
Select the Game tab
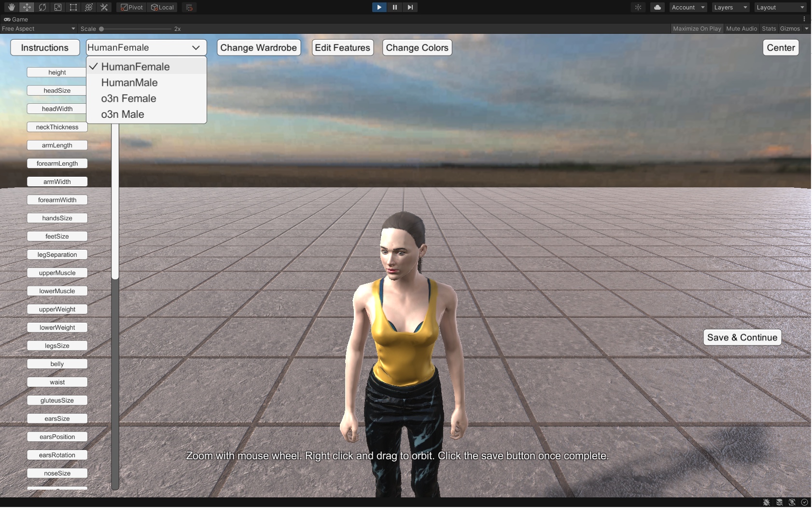tap(16, 19)
